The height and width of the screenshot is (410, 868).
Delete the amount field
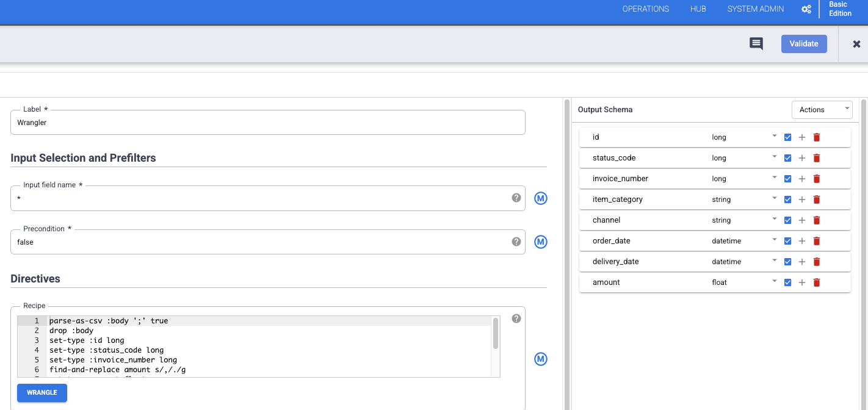coord(817,282)
